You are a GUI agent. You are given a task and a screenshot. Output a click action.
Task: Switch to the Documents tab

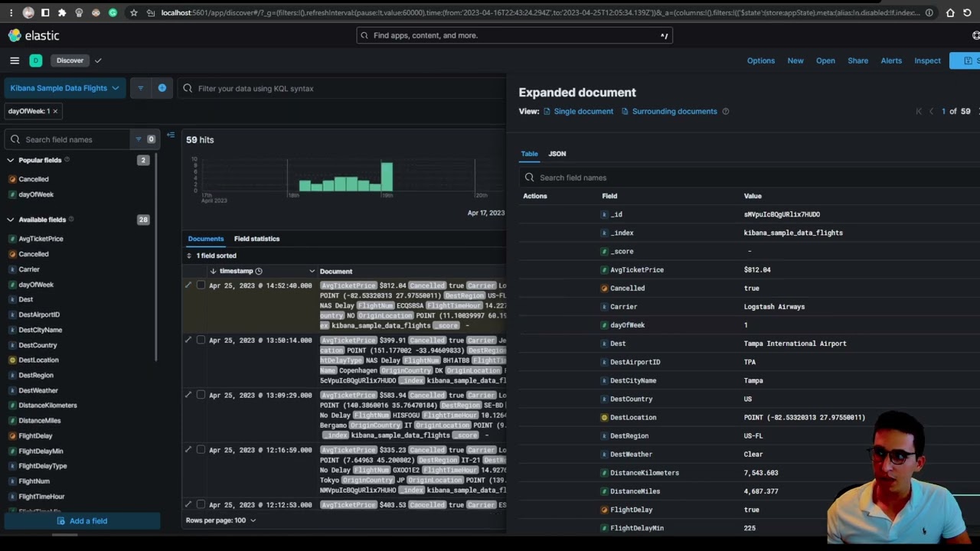[206, 239]
